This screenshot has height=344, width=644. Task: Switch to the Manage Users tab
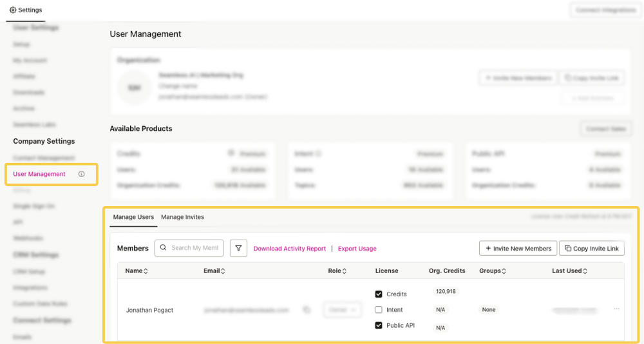pyautogui.click(x=133, y=217)
